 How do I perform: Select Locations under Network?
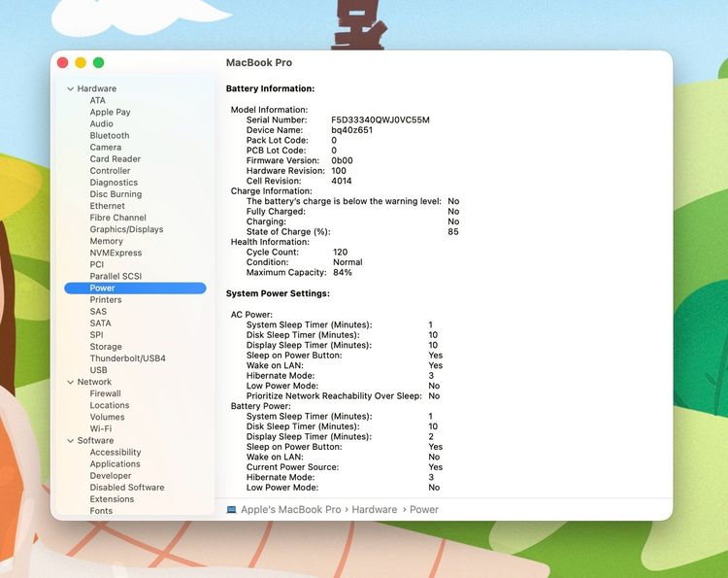coord(110,405)
